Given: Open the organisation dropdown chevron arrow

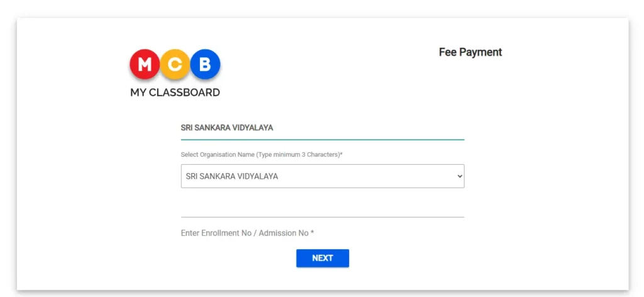Looking at the screenshot, I should coord(458,177).
